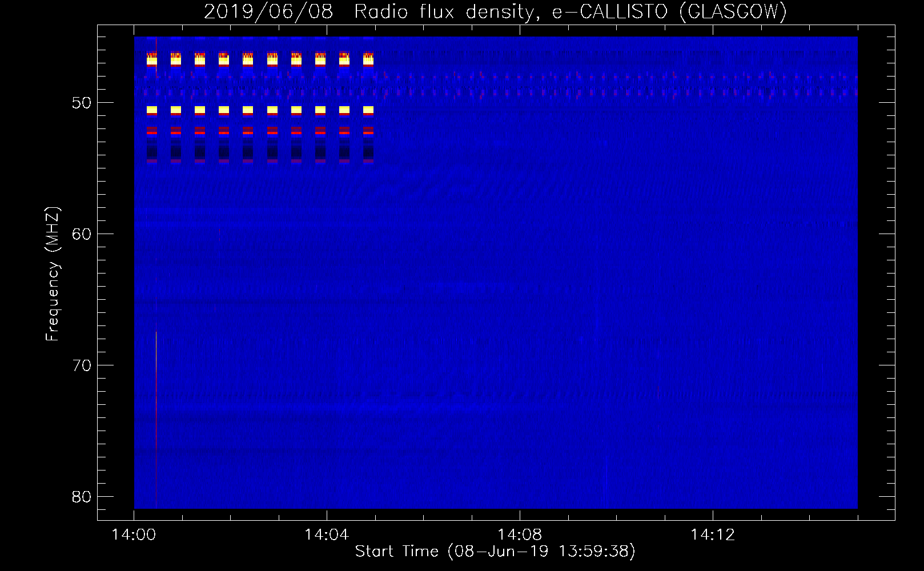This screenshot has height=571, width=924.
Task: Click the 50 frequency tick label
Action: tap(82, 103)
